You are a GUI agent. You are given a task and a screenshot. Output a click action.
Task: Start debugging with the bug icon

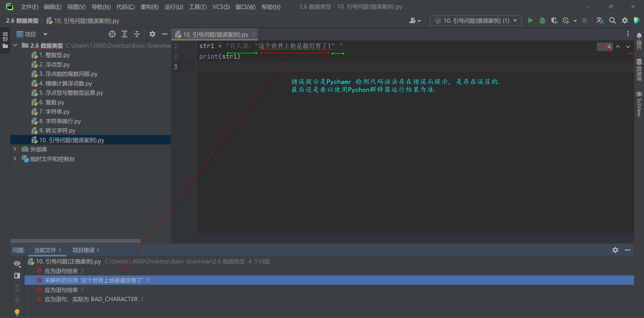point(542,21)
